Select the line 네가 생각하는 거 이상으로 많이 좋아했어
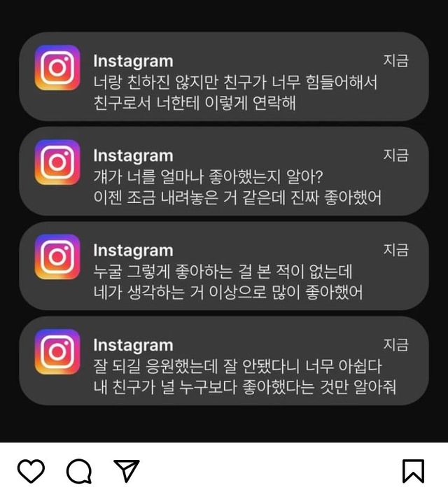This screenshot has height=497, width=448. point(228,292)
